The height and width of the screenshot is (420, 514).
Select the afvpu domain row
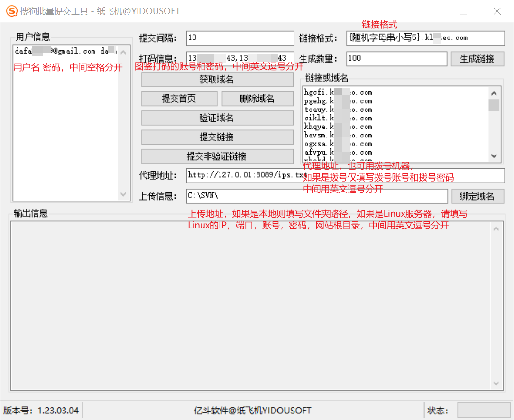(338, 152)
